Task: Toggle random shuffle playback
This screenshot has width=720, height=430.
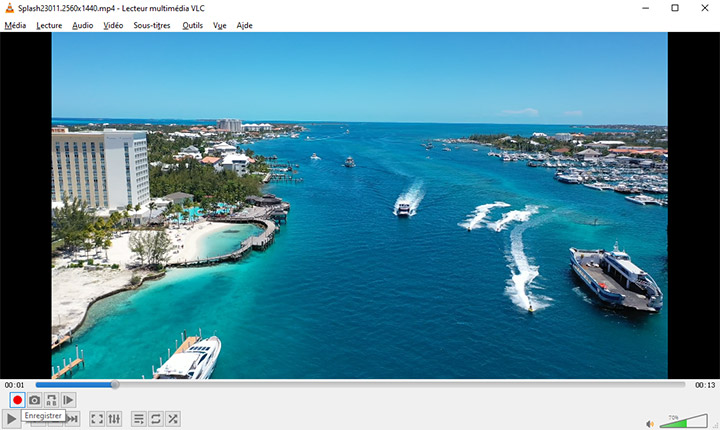Action: point(173,419)
